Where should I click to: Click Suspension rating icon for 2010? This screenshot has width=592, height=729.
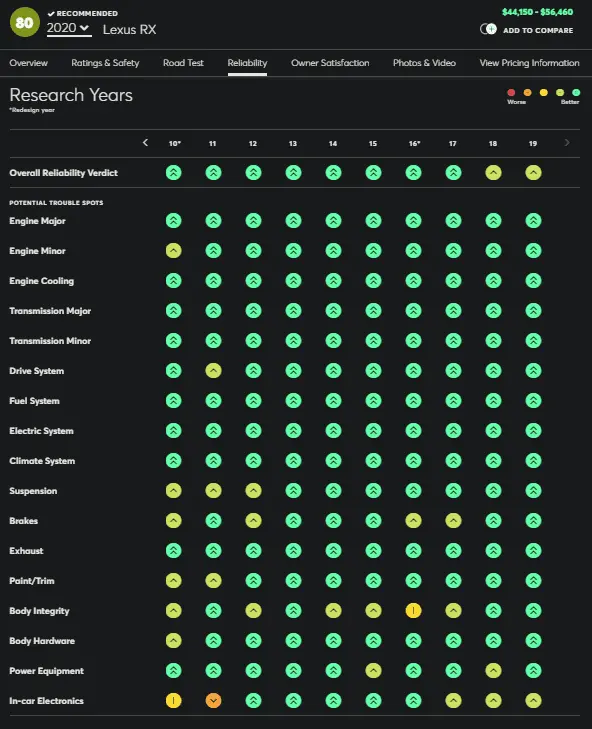click(173, 491)
